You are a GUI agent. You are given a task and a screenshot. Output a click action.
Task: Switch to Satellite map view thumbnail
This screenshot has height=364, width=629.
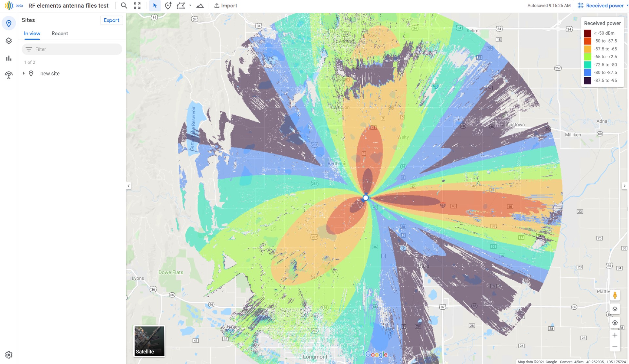click(x=149, y=341)
